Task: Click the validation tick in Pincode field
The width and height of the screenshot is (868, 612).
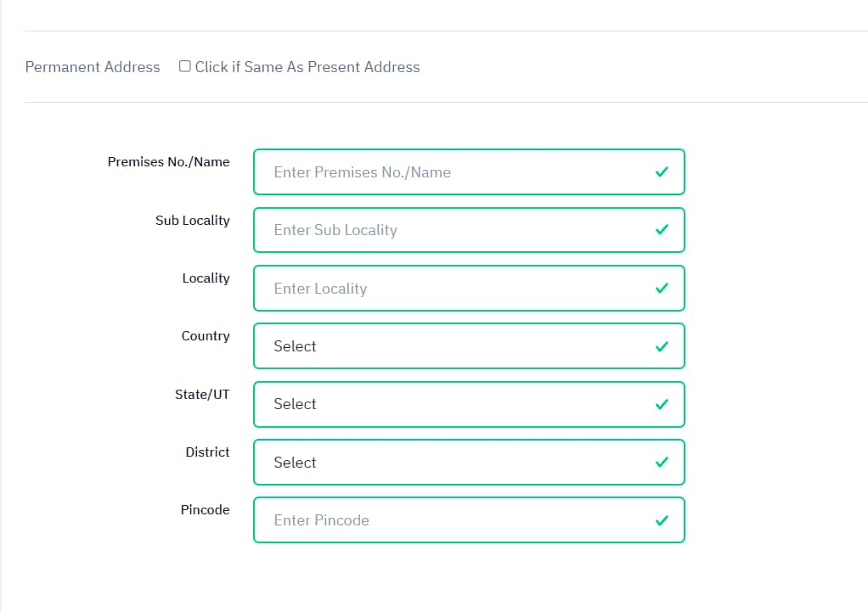Action: click(x=662, y=519)
